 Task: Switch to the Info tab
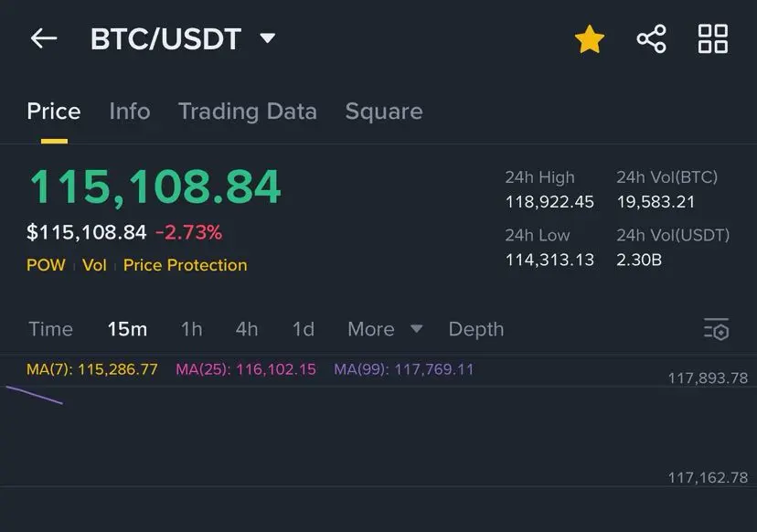(x=130, y=112)
